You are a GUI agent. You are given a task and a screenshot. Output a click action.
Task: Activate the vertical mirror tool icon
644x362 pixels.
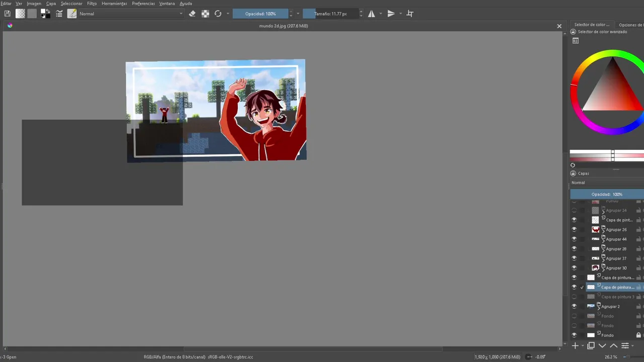(391, 14)
